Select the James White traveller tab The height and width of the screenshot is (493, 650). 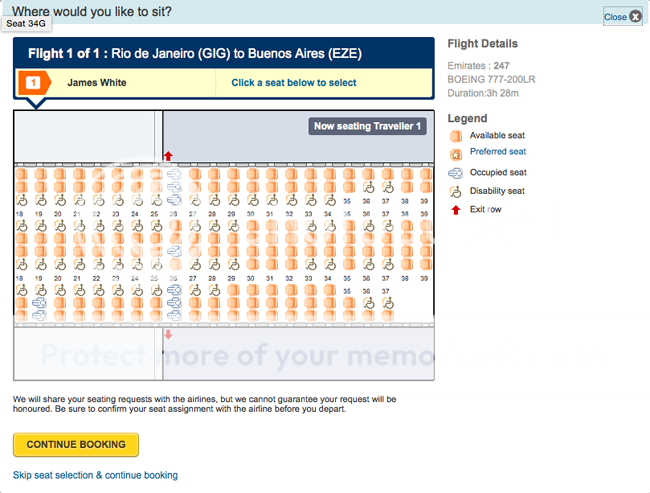click(x=97, y=83)
